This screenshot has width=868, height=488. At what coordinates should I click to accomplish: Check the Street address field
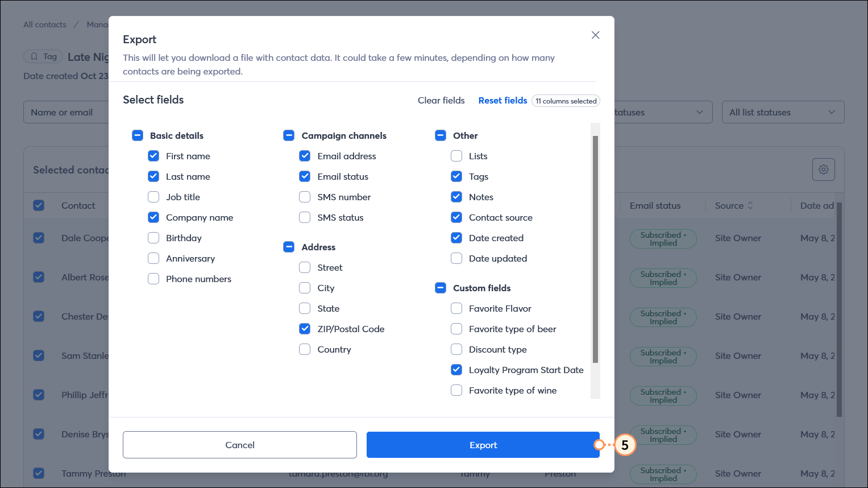click(305, 267)
